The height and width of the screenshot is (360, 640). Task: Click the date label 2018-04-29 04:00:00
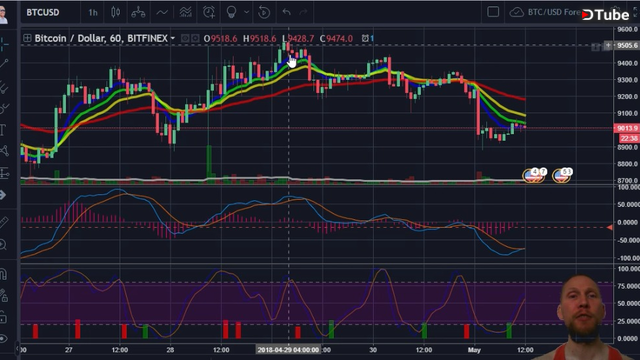coord(288,350)
